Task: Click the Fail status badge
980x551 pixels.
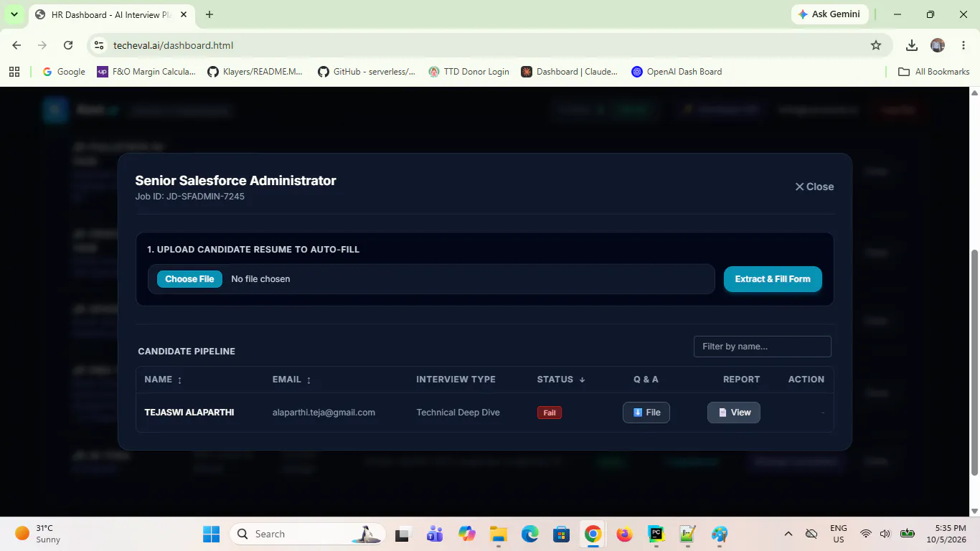Action: click(x=550, y=413)
